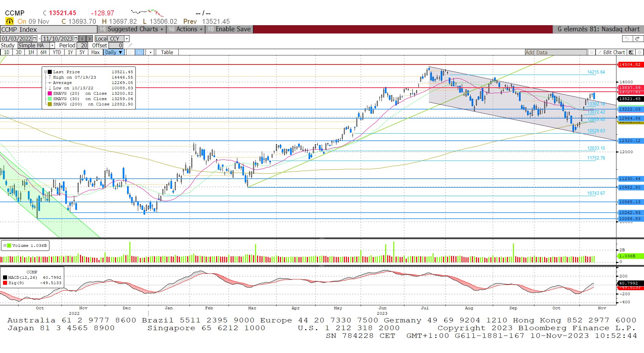The width and height of the screenshot is (644, 353).
Task: Click the 11230.44 blue level label
Action: click(x=630, y=179)
